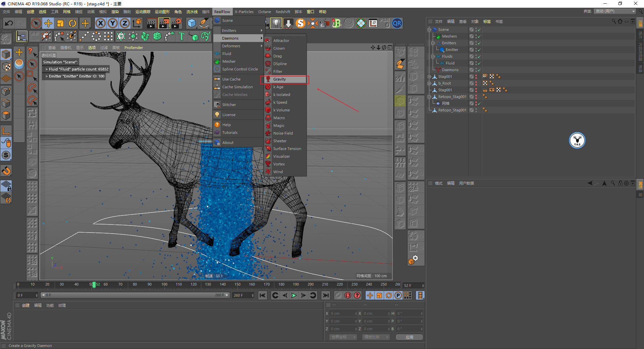The height and width of the screenshot is (349, 644).
Task: Toggle Daemons enabled checkmark
Action: pyautogui.click(x=479, y=70)
